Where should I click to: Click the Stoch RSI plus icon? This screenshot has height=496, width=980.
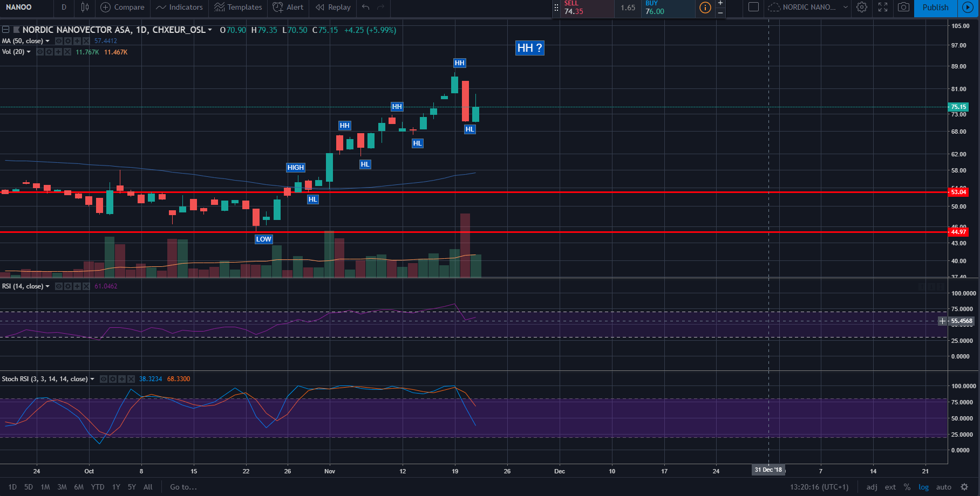(122, 379)
